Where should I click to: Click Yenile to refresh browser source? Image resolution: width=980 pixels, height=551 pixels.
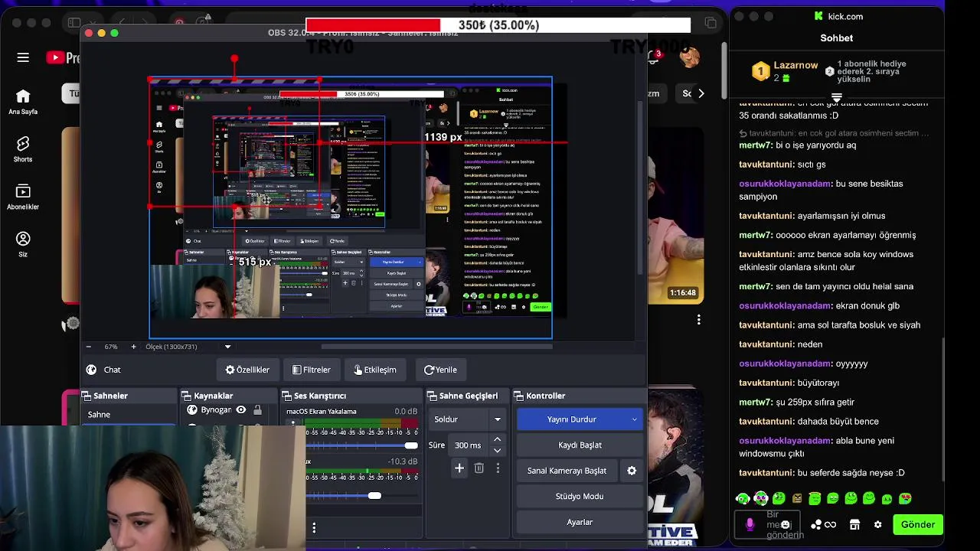coord(440,370)
